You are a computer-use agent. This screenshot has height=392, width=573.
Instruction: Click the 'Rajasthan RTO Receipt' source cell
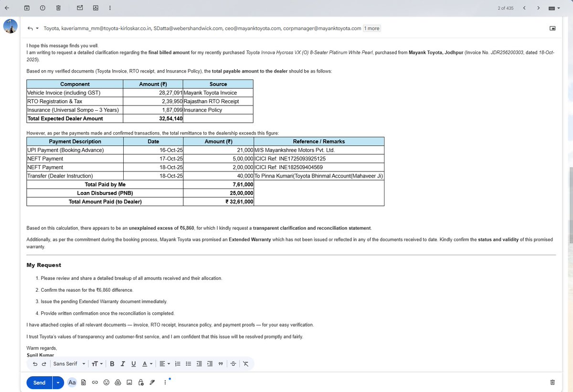(x=218, y=101)
